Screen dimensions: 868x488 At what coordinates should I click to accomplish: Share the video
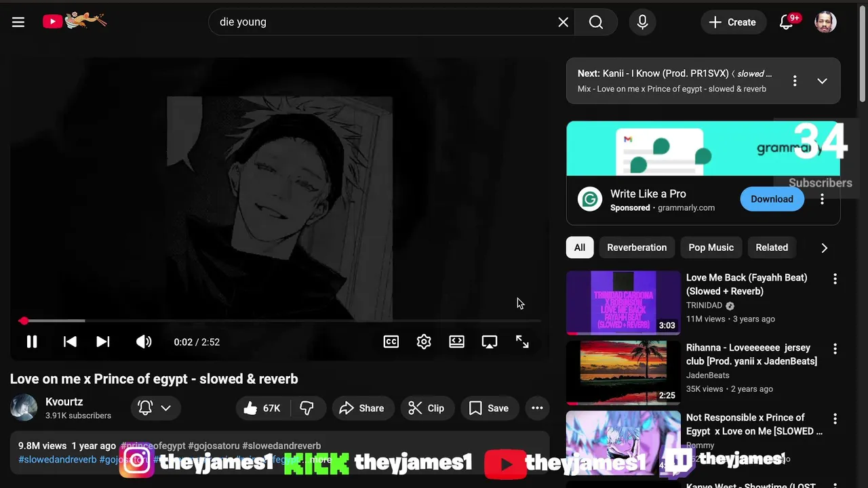click(x=362, y=408)
